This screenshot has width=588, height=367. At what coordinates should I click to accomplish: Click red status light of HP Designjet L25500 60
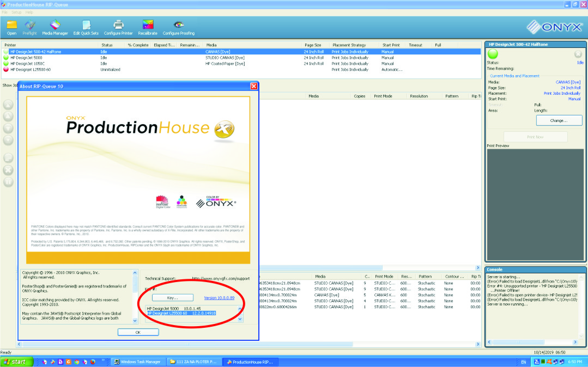(5, 69)
